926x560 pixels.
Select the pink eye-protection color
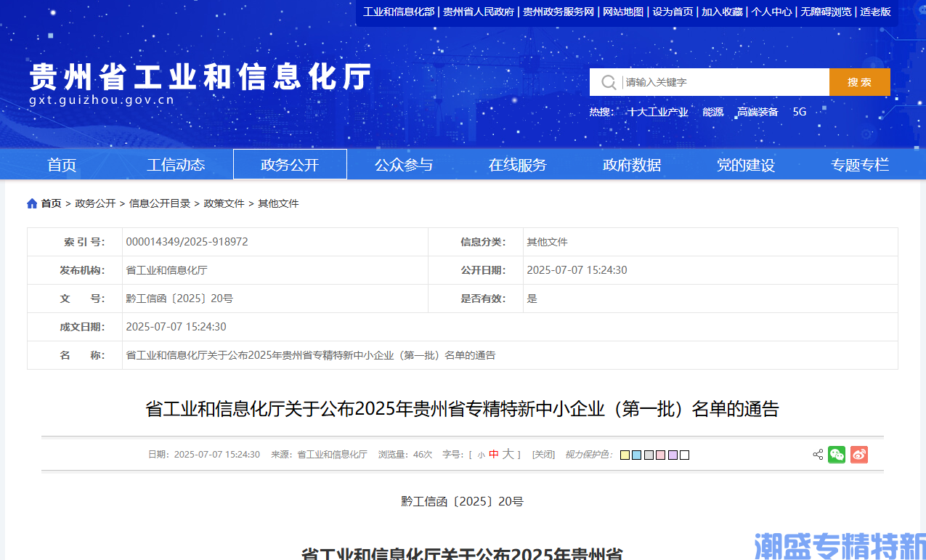(x=660, y=455)
